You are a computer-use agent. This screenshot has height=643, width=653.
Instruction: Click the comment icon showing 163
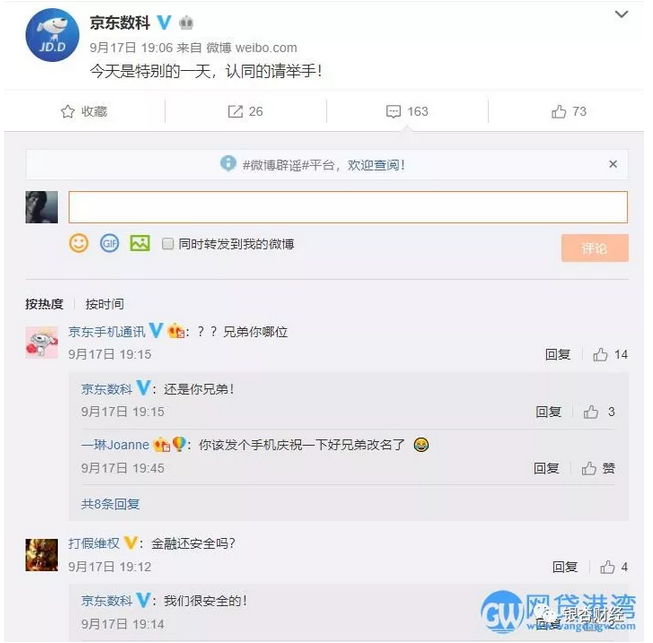393,112
